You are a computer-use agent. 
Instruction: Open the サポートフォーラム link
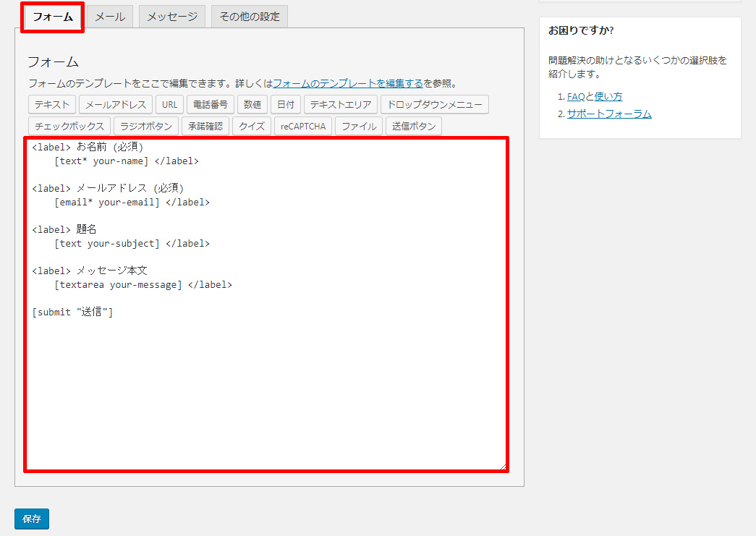[609, 114]
